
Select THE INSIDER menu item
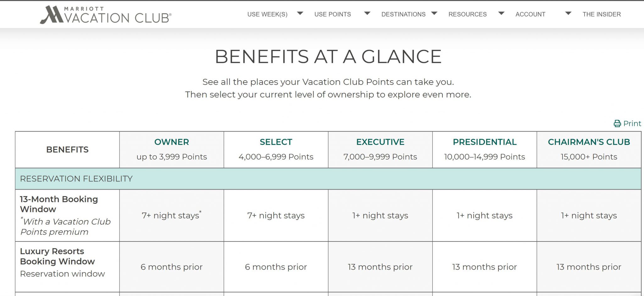602,14
